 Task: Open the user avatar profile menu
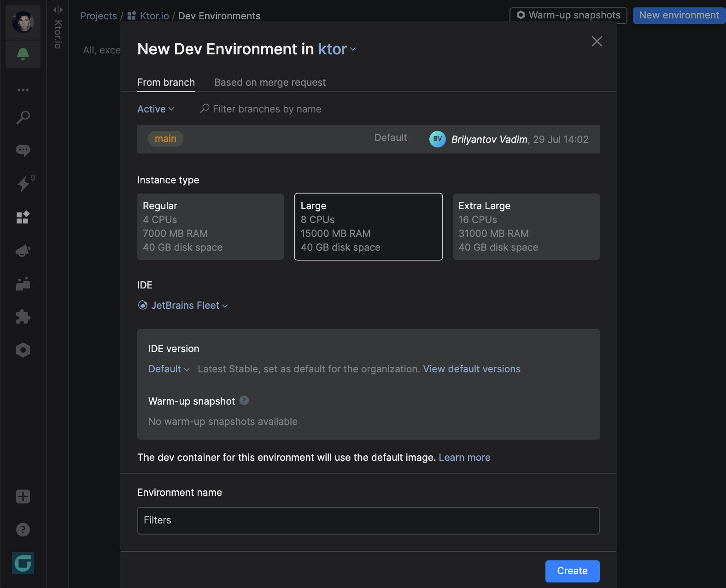(x=23, y=22)
